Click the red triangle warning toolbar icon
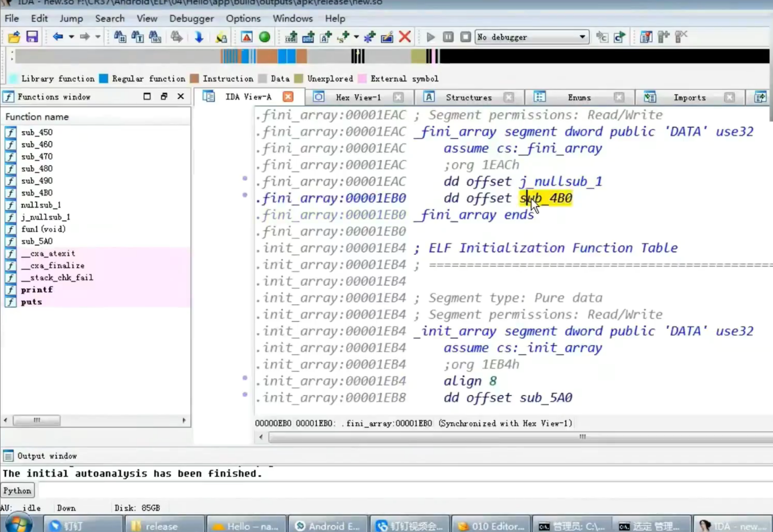 click(246, 37)
